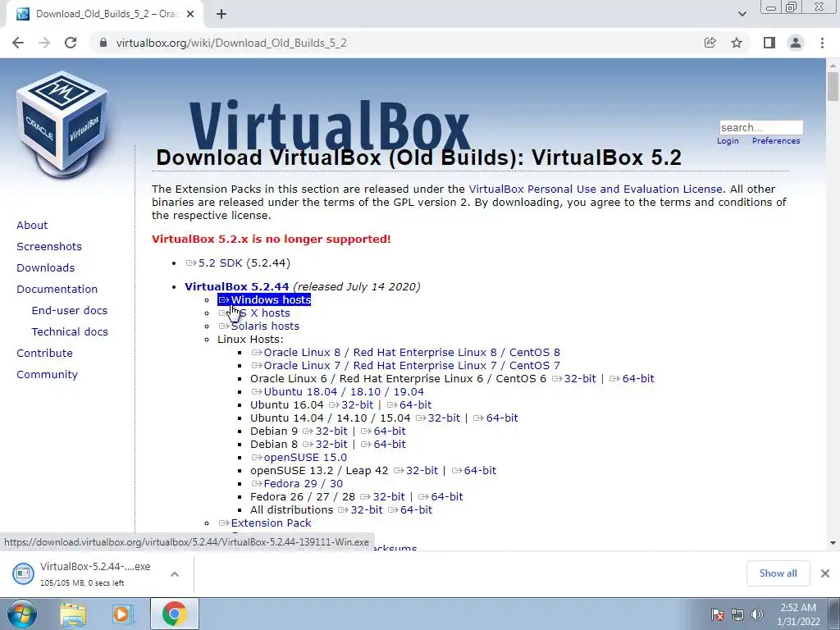Download openSUSE 15.0 package

(299, 458)
